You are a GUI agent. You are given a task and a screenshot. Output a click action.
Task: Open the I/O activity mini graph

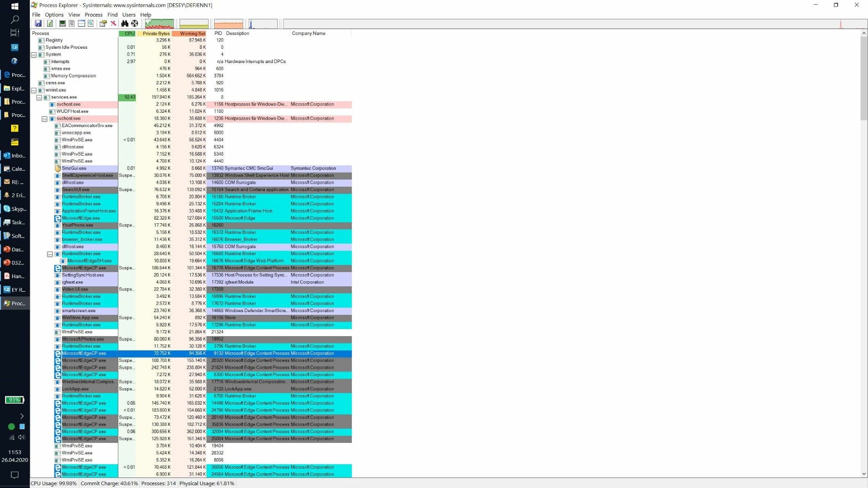tap(263, 24)
